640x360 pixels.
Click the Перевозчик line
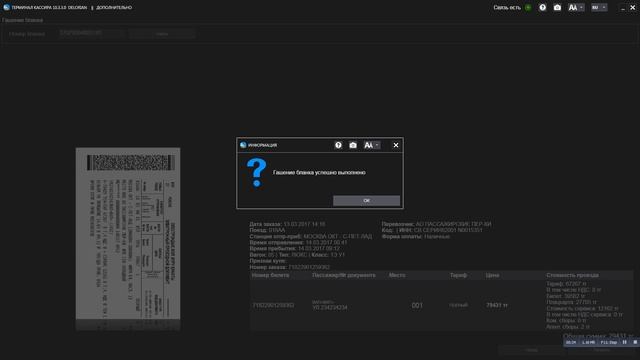(436, 224)
